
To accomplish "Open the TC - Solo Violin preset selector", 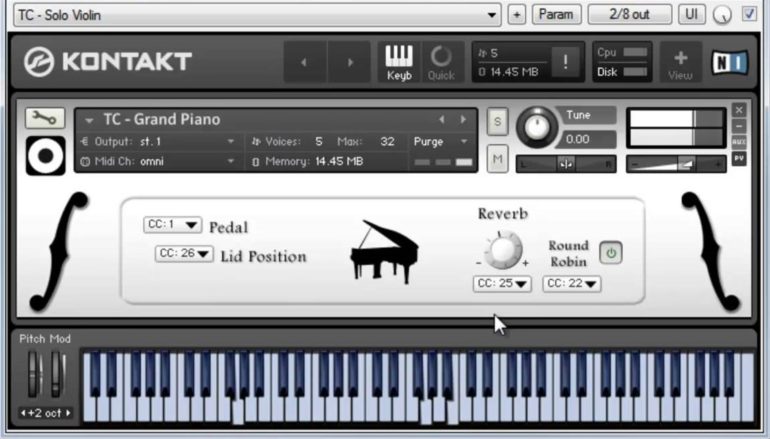I will (x=256, y=15).
